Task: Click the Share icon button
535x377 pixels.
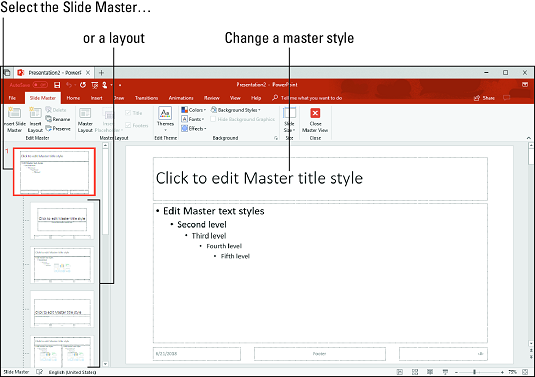Action: 484,98
